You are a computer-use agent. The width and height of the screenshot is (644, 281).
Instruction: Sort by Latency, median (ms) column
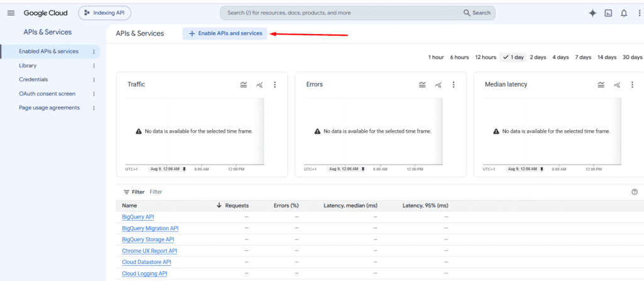pos(350,206)
